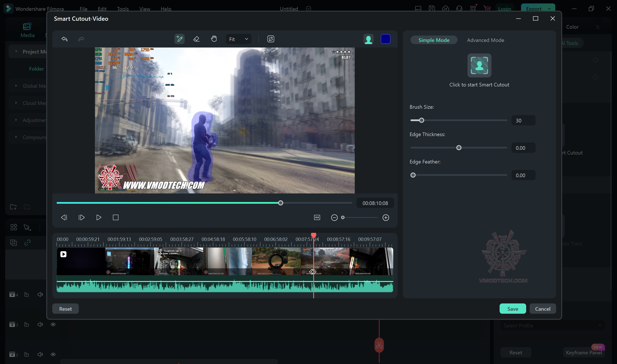Open the Select Profile dropdown

point(553,325)
